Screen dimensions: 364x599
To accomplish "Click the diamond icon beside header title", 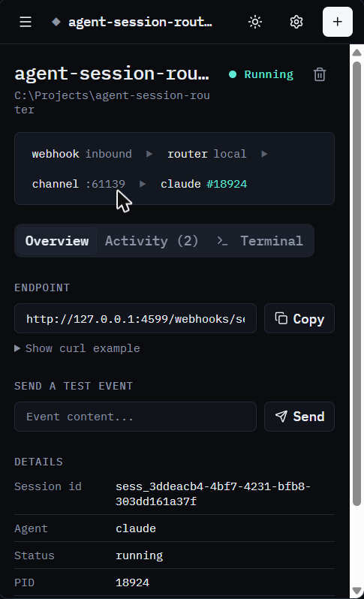I will [x=56, y=22].
